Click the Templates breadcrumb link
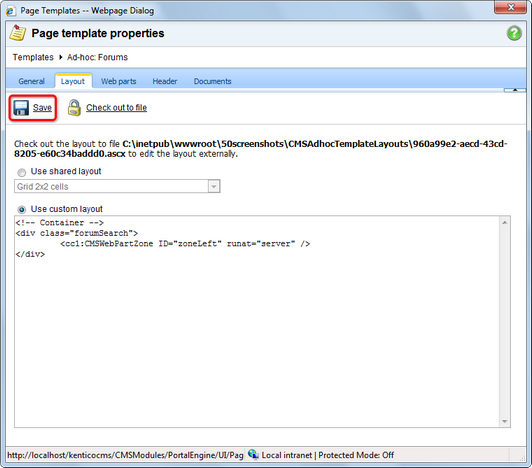Image resolution: width=532 pixels, height=468 pixels. pyautogui.click(x=33, y=57)
